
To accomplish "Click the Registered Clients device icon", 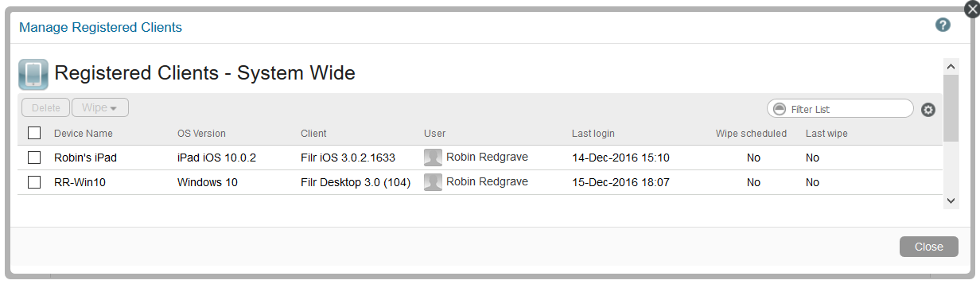I will [33, 74].
